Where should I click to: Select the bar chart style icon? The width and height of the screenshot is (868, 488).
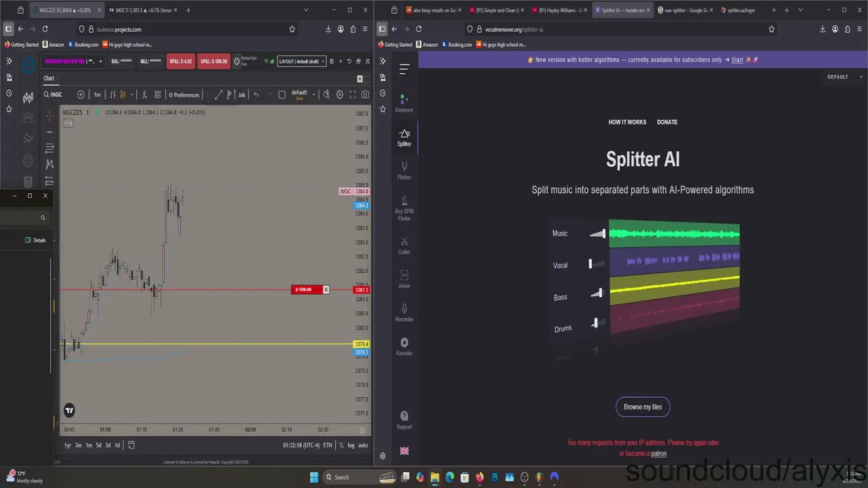(x=113, y=95)
